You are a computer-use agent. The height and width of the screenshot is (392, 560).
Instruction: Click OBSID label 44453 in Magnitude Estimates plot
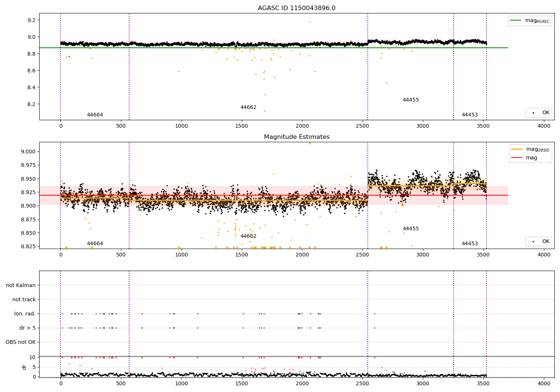tap(470, 244)
